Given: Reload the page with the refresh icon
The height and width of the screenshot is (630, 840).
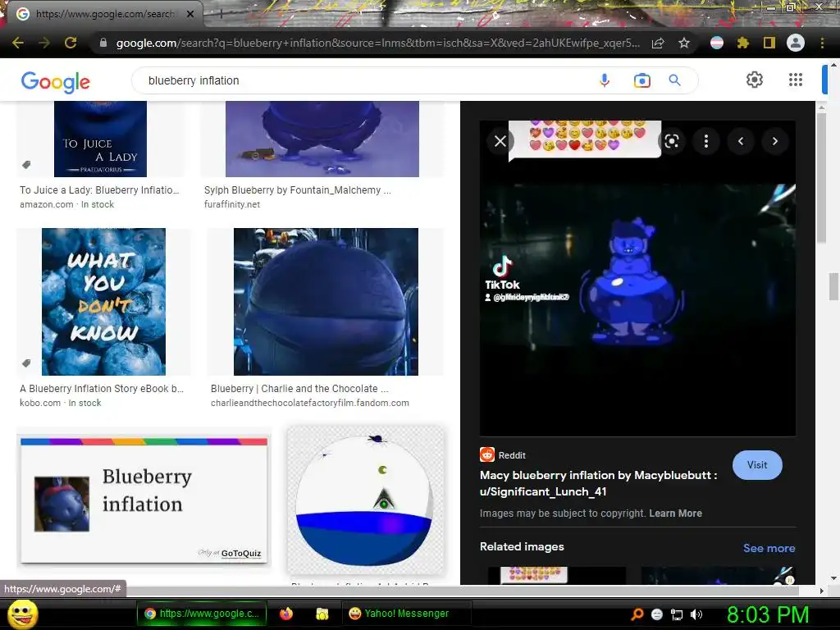Looking at the screenshot, I should (71, 43).
